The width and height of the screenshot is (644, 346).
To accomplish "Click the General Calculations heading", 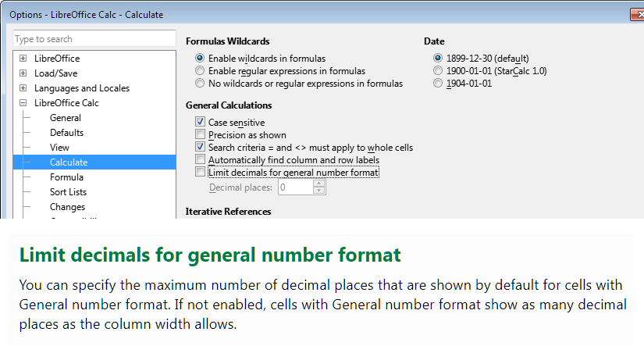I will (229, 105).
